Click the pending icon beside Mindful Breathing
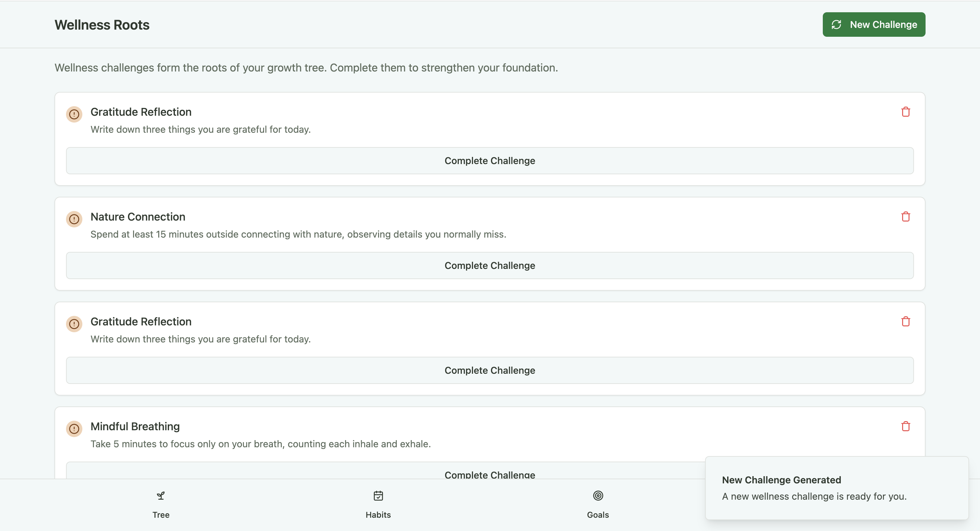The image size is (980, 531). [x=74, y=429]
